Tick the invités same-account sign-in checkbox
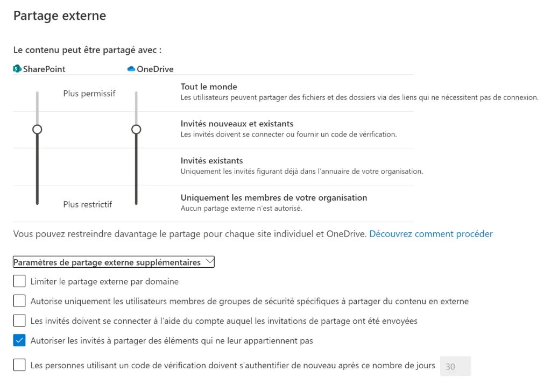The height and width of the screenshot is (392, 551). click(19, 321)
